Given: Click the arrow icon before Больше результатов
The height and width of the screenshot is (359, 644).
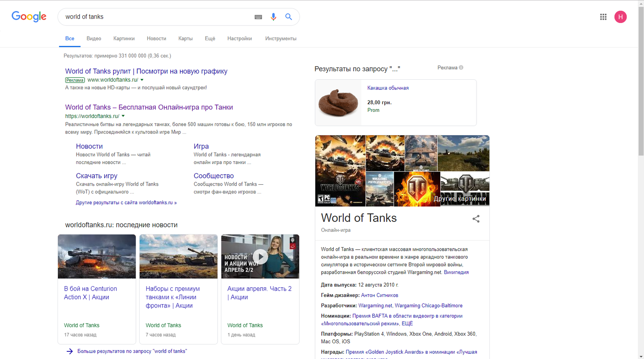Looking at the screenshot, I should click(70, 351).
